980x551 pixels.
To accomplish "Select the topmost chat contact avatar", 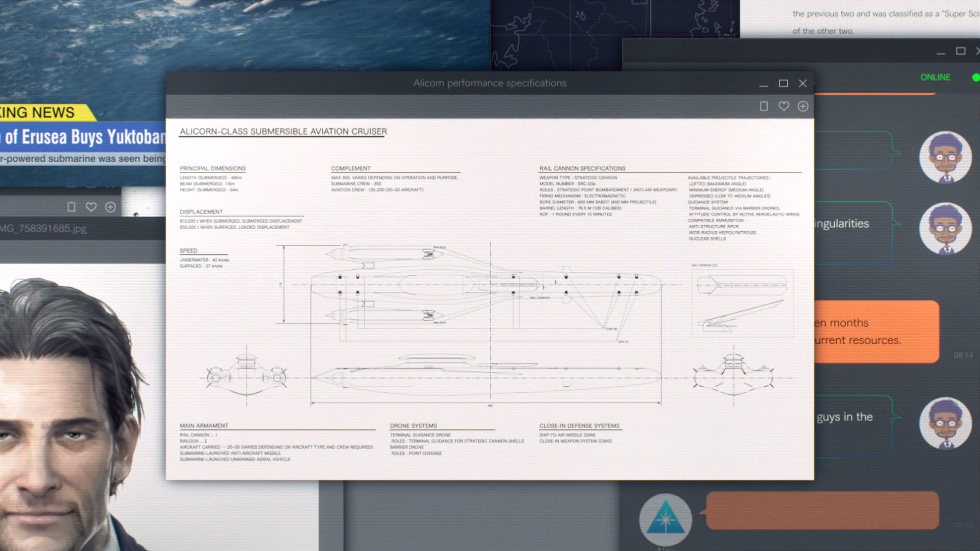I will [946, 158].
